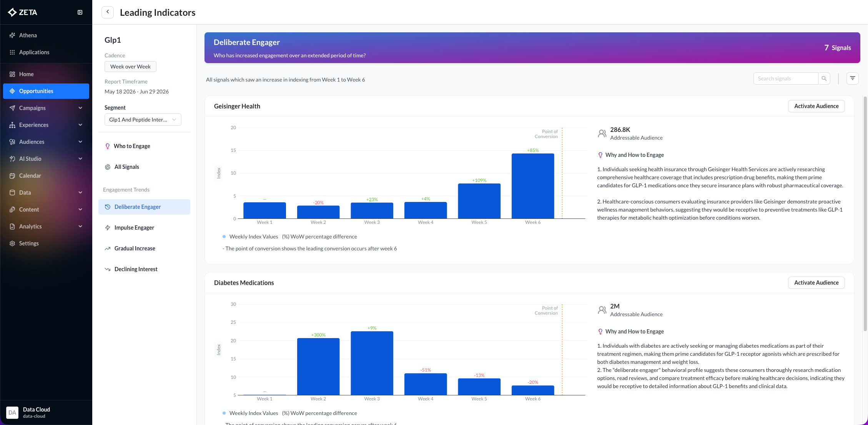The width and height of the screenshot is (868, 425).
Task: Focus the Search signals field
Action: tap(786, 78)
